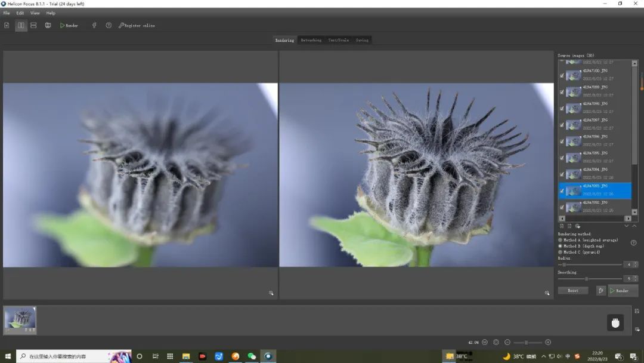
Task: Click the save icon beside the output strip
Action: [637, 311]
